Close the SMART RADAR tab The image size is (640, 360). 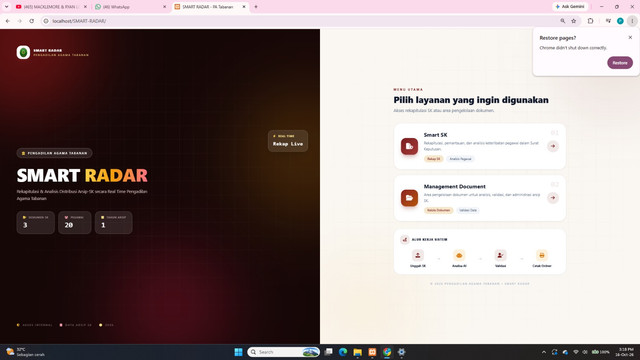(244, 7)
